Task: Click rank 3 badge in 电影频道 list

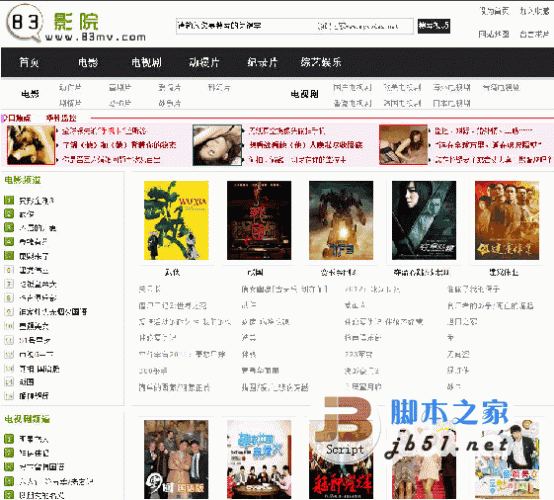Action: [9, 228]
